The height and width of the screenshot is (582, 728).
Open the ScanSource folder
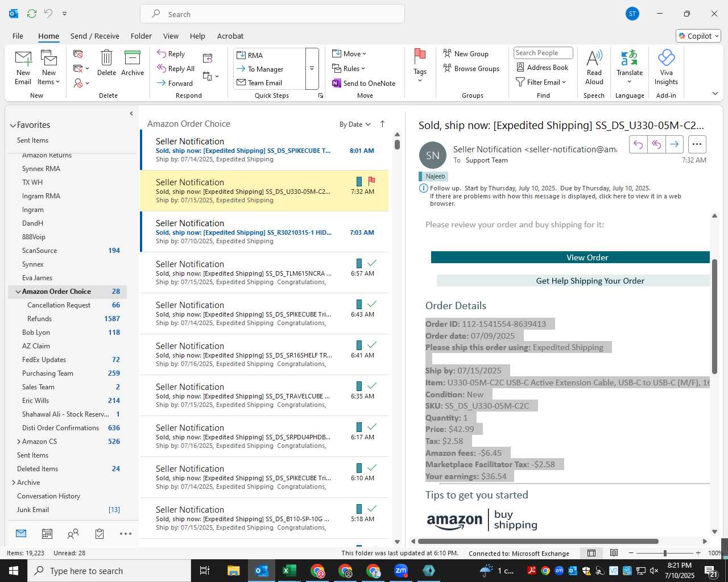pos(67,251)
